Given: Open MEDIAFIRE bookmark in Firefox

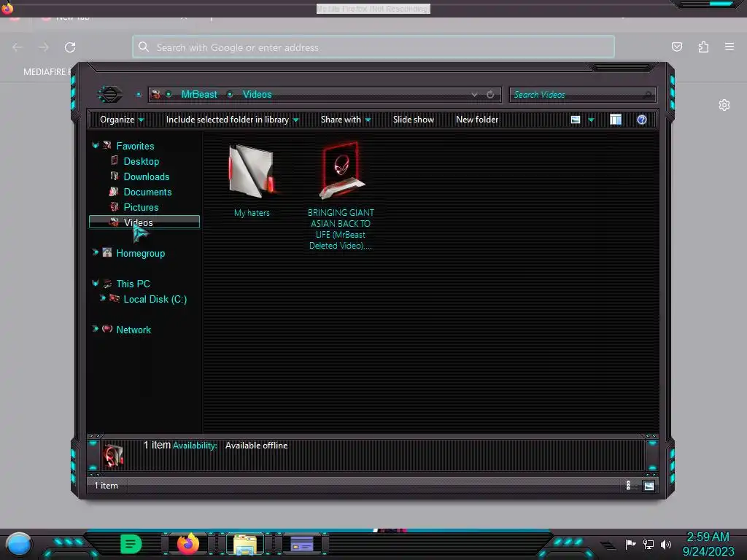Looking at the screenshot, I should [47, 71].
